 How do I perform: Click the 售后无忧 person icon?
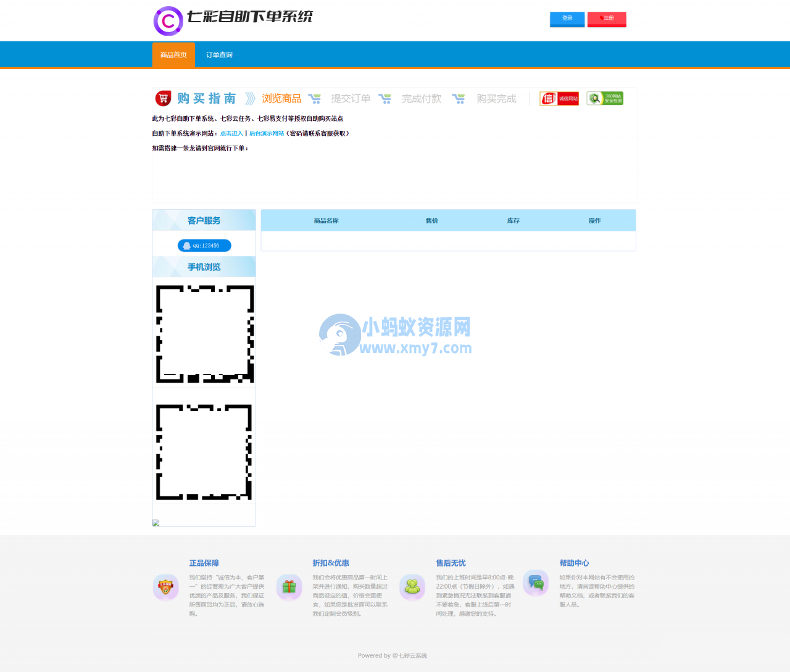[x=412, y=587]
